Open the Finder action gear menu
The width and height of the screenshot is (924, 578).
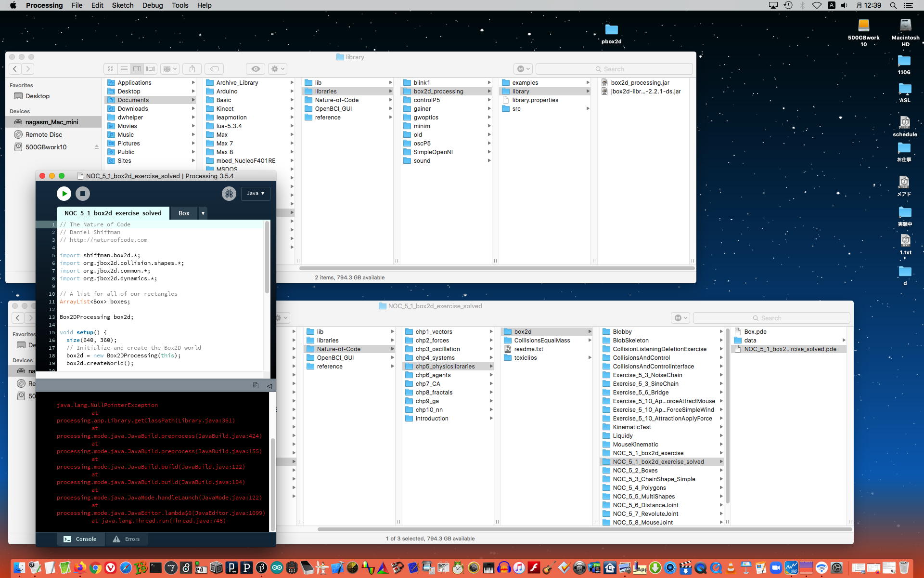[x=277, y=69]
